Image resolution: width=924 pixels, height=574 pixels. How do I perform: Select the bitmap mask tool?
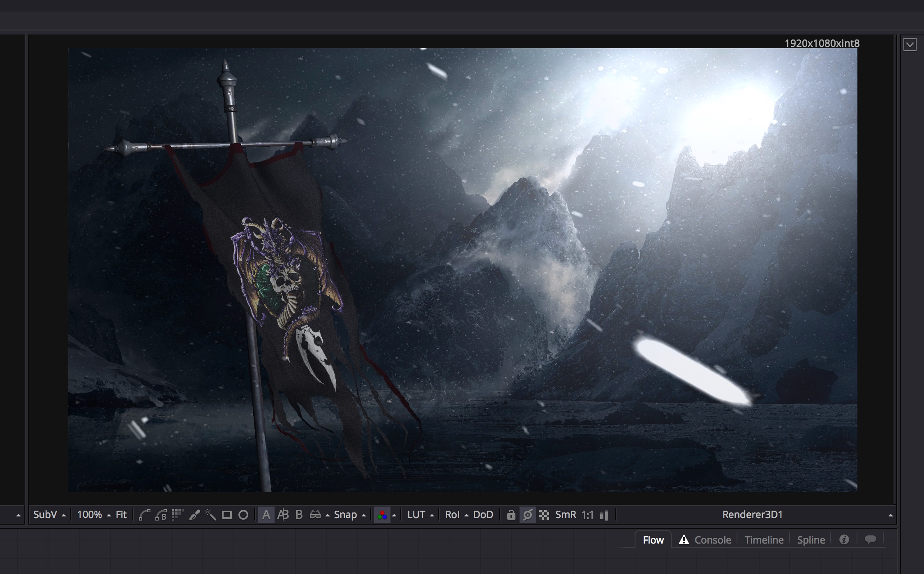pos(178,515)
